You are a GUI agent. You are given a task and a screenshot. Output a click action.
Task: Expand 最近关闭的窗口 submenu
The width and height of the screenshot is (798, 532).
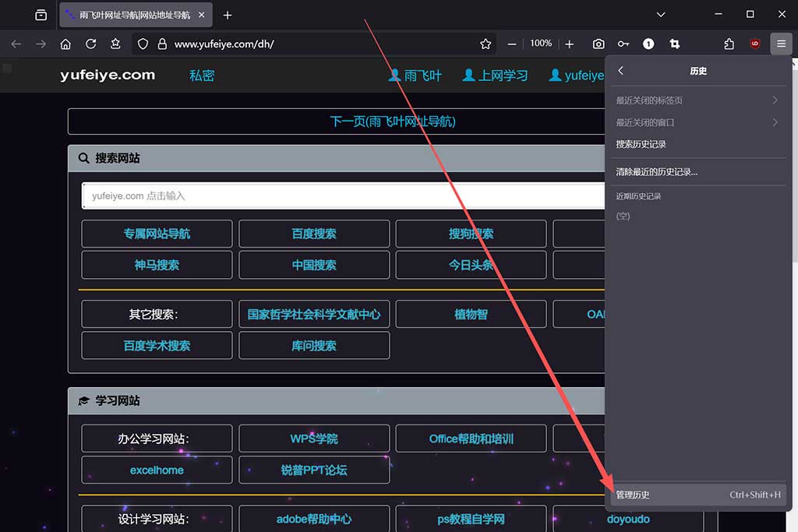[x=698, y=122]
